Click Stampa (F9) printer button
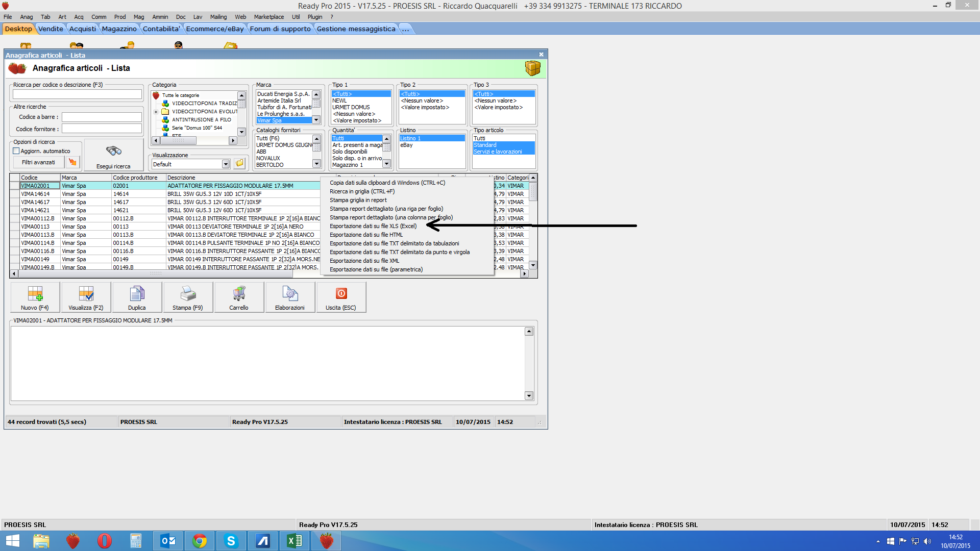 point(188,297)
